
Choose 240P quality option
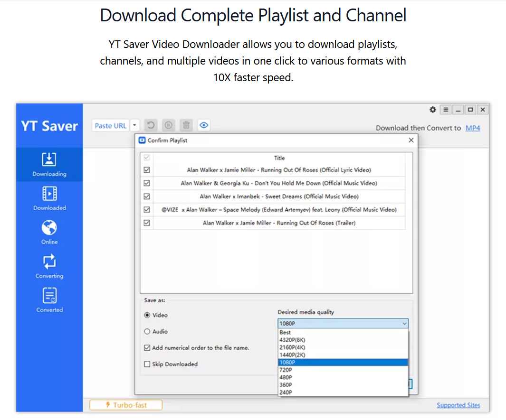click(x=343, y=392)
